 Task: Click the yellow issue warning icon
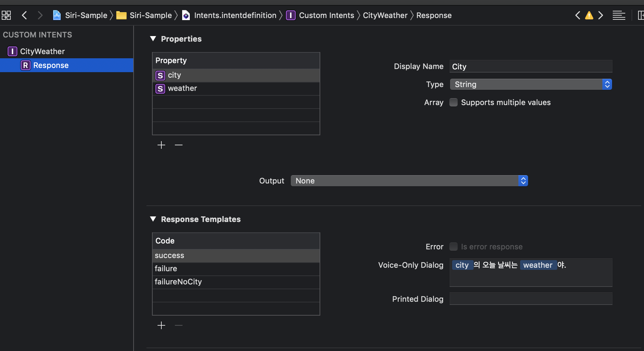click(589, 15)
